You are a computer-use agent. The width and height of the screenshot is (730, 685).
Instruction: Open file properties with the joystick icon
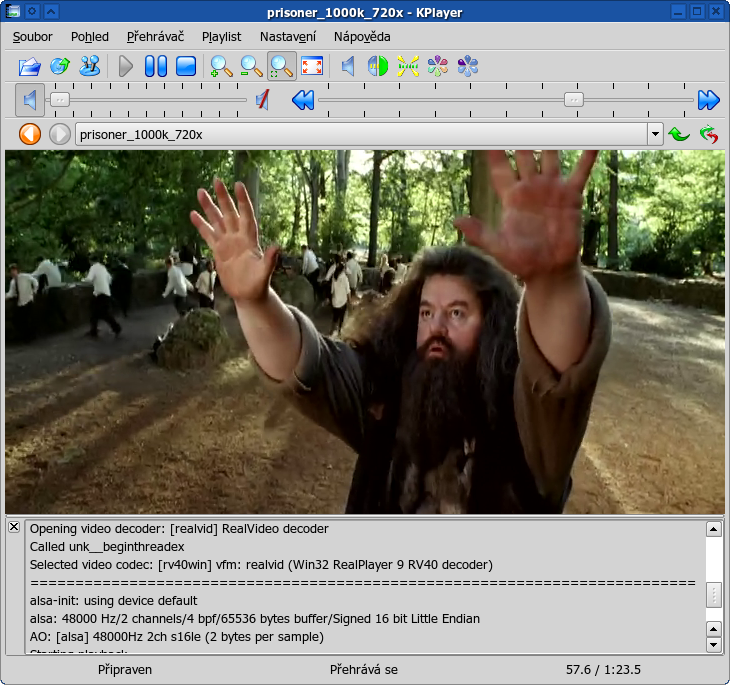[x=90, y=66]
